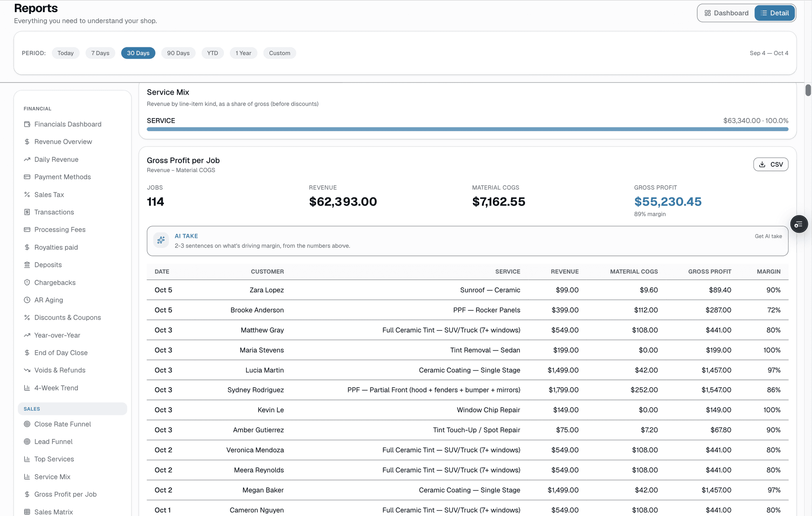The height and width of the screenshot is (516, 812).
Task: Click the Transactions receipt icon
Action: point(27,212)
